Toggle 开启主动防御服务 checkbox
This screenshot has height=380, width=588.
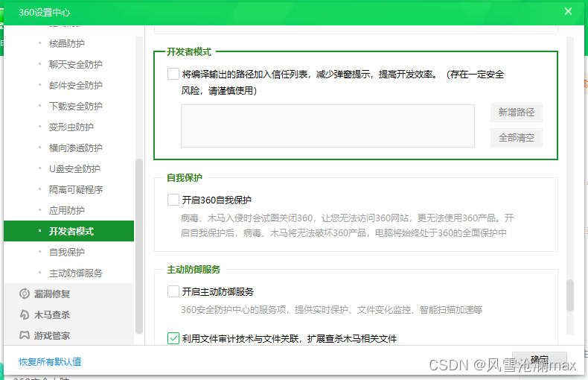pyautogui.click(x=173, y=291)
